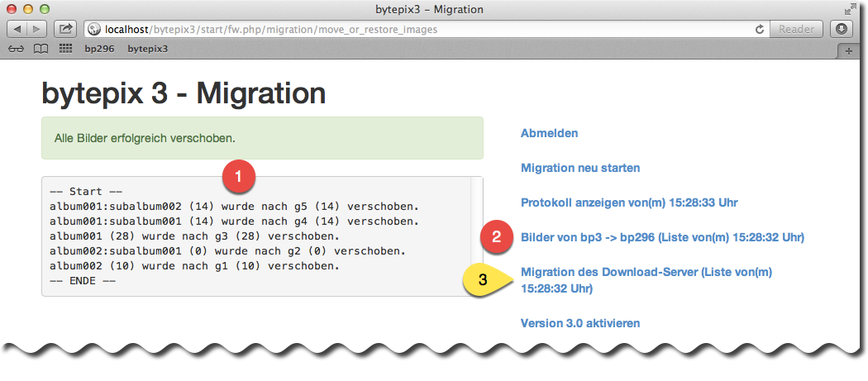Click the '-- ENDE --' log line
Screen dimensions: 868x381
coord(83,281)
